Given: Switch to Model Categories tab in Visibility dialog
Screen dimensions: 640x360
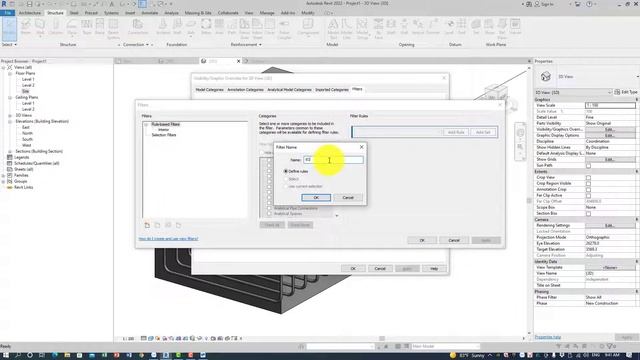Looking at the screenshot, I should coord(209,89).
